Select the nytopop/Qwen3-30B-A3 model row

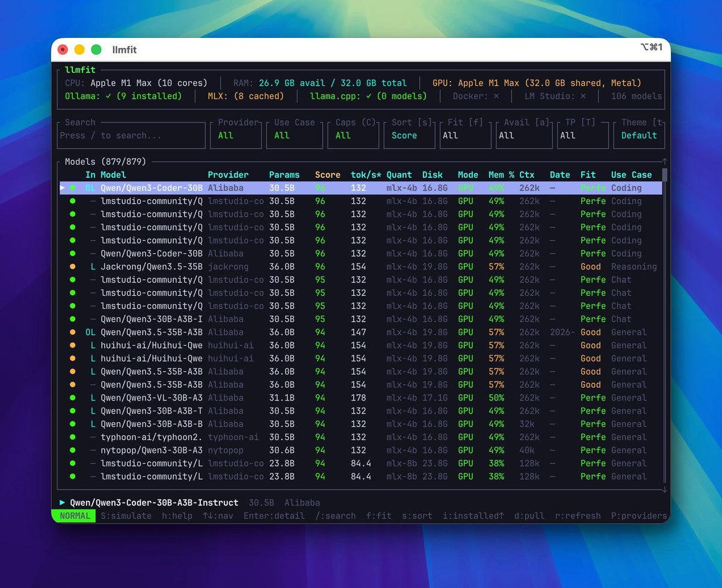(361, 450)
